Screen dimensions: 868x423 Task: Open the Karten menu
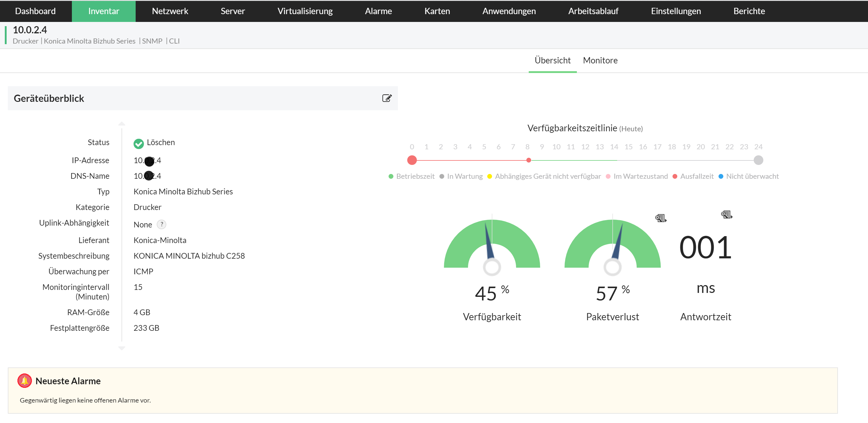pos(437,11)
